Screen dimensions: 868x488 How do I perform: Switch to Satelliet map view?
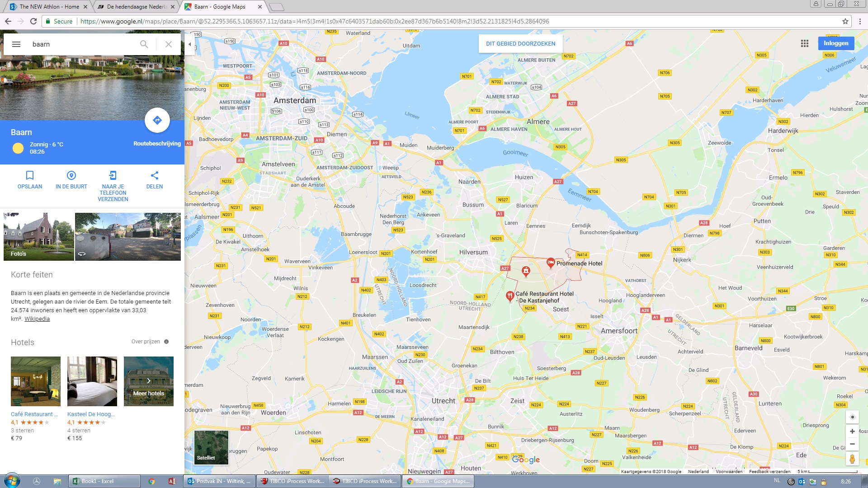[x=211, y=447]
